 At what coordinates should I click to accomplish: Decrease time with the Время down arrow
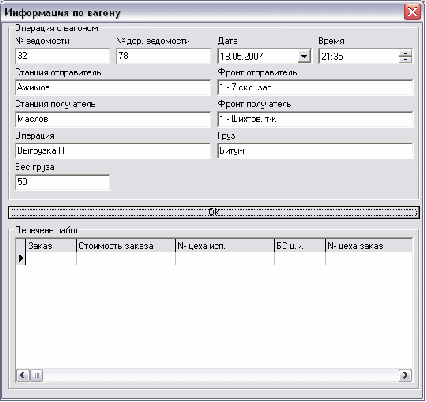[x=406, y=60]
